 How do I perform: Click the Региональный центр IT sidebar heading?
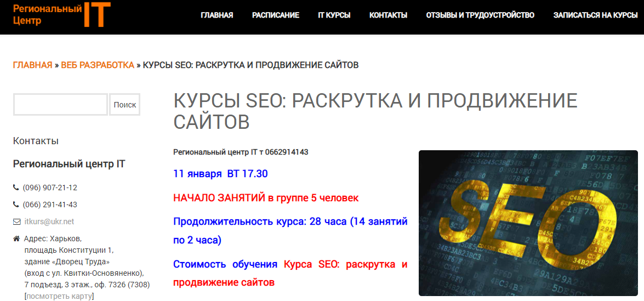[x=69, y=164]
